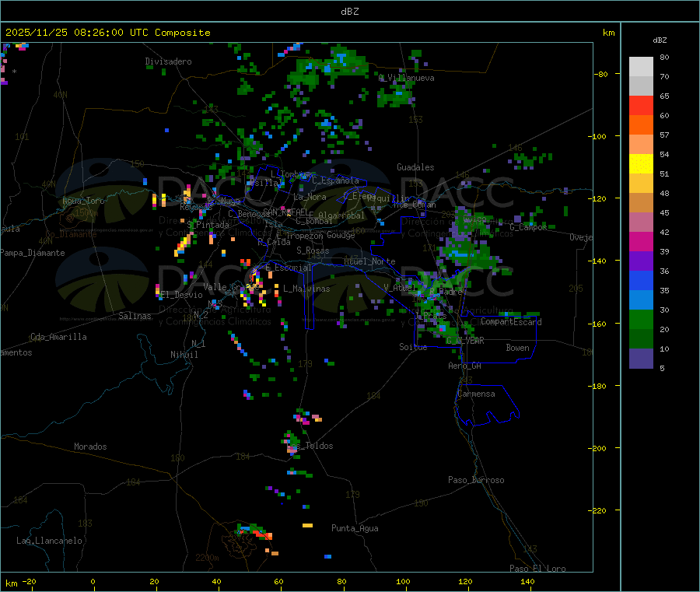Screen dimensions: 700x592
Task: Click the Bowen location label
Action: coord(518,348)
